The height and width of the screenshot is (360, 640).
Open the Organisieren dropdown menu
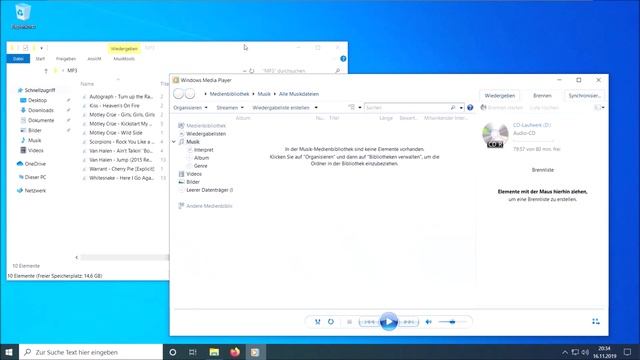tap(190, 108)
